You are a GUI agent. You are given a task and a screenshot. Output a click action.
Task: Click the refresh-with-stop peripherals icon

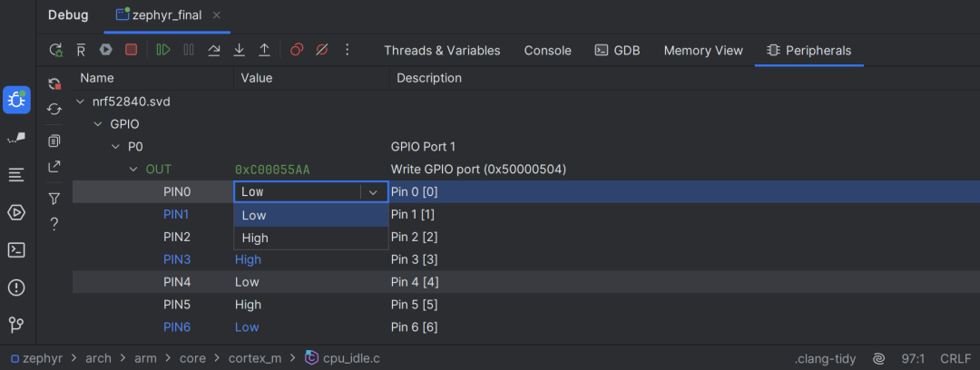pos(54,84)
